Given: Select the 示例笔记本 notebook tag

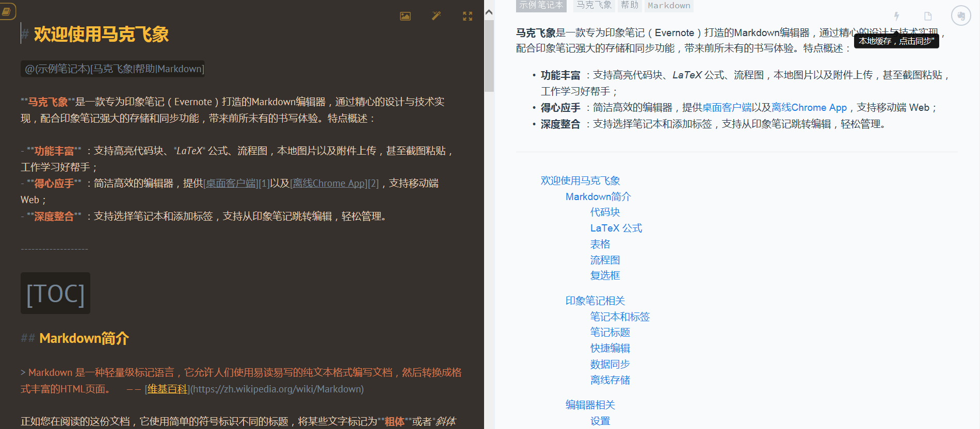Looking at the screenshot, I should point(541,5).
